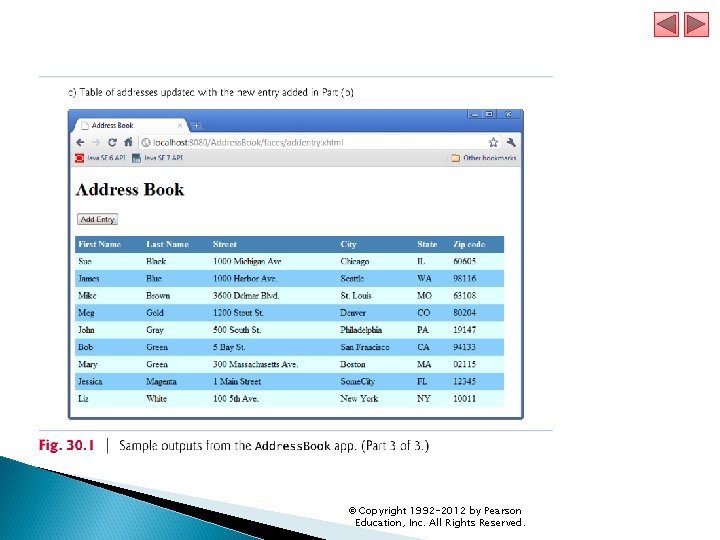The width and height of the screenshot is (720, 540).
Task: Click the browser forward arrow
Action: point(96,142)
